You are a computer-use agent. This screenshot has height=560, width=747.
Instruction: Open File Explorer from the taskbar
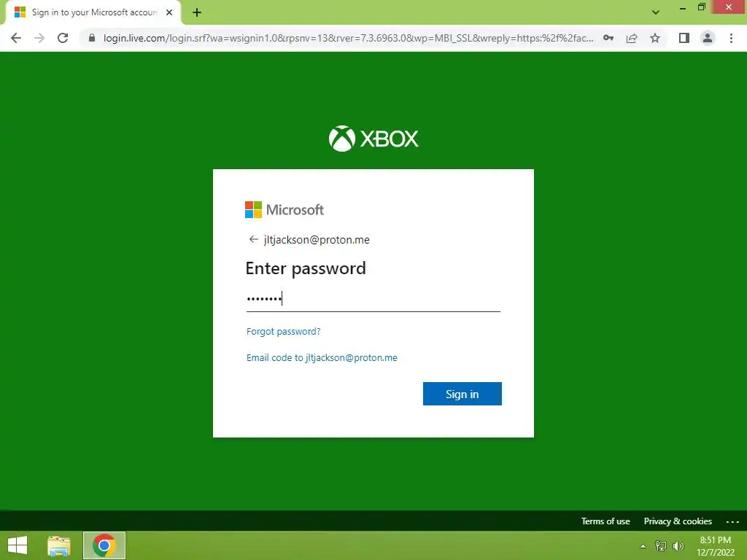pyautogui.click(x=59, y=545)
